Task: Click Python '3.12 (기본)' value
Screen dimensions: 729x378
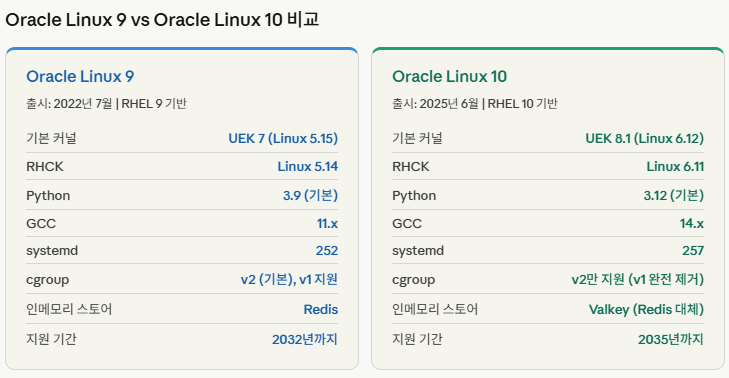Action: tap(674, 195)
